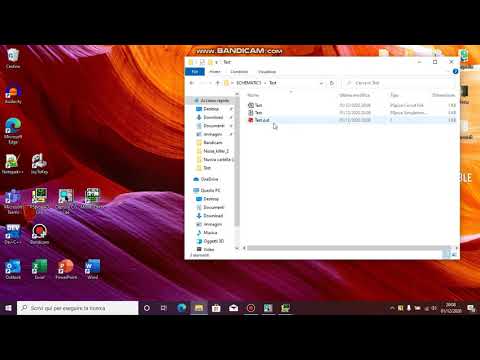Click the Start button on the taskbar
The height and width of the screenshot is (360, 480).
tap(8, 308)
